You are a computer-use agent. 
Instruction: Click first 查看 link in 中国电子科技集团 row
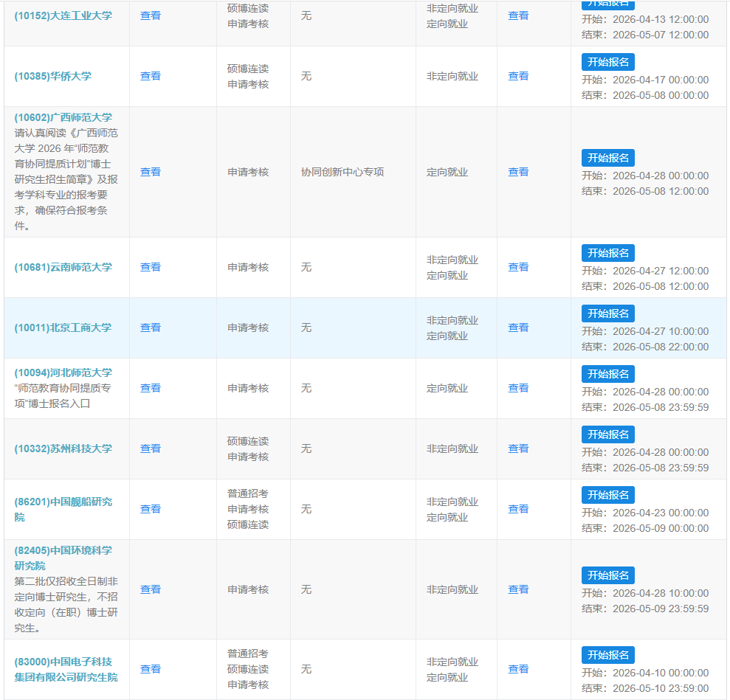click(x=151, y=669)
